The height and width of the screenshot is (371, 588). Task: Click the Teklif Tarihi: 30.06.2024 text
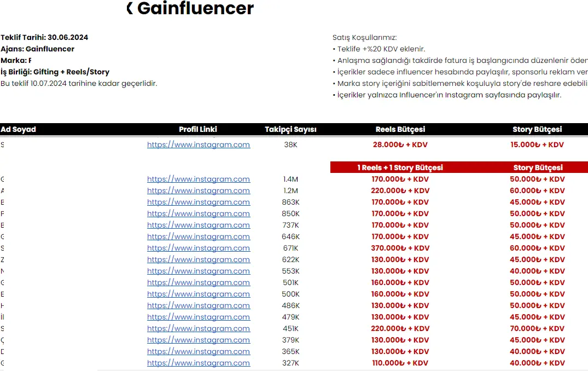pyautogui.click(x=44, y=38)
